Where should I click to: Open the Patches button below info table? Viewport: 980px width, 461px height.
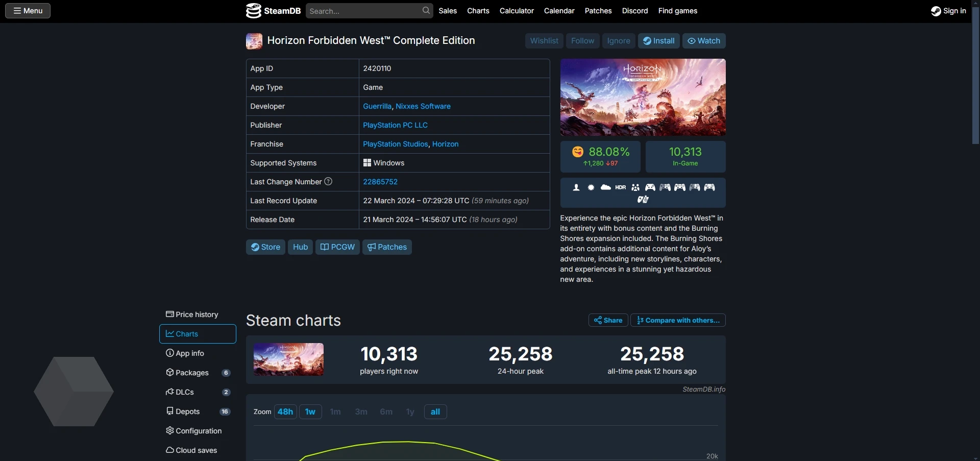tap(387, 247)
